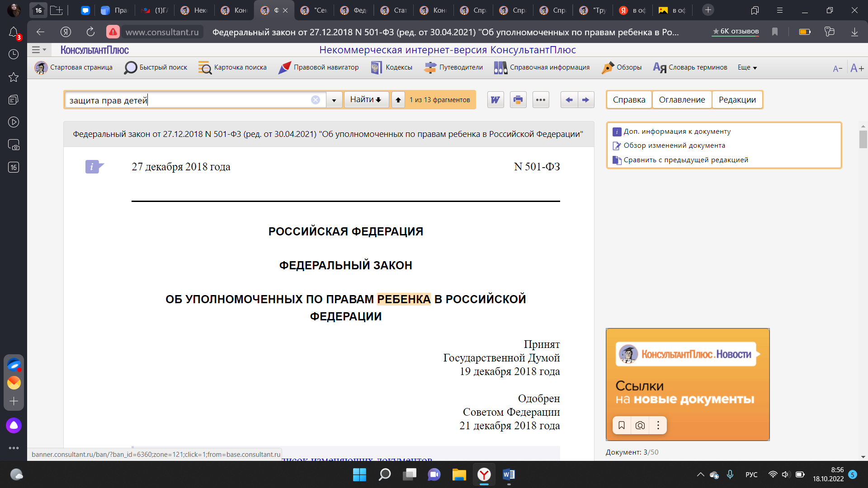Open Кодексы section

(x=392, y=67)
